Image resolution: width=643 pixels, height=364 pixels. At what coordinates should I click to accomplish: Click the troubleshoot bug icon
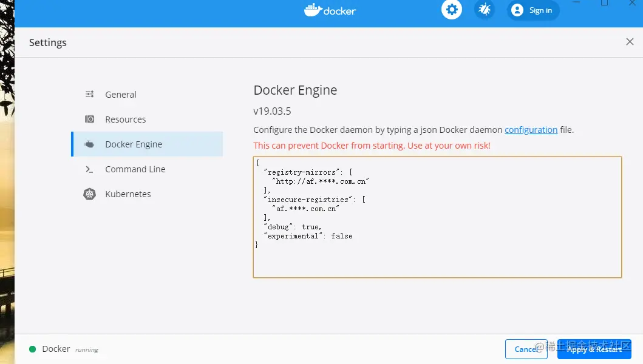tap(485, 10)
